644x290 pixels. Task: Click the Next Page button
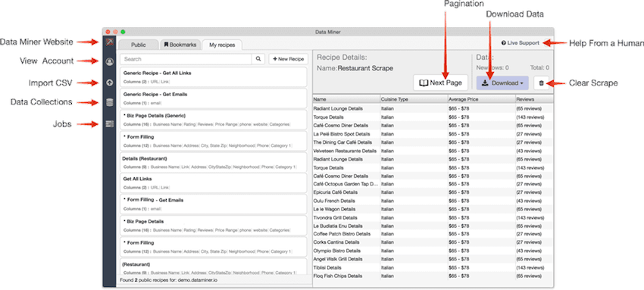tap(440, 83)
